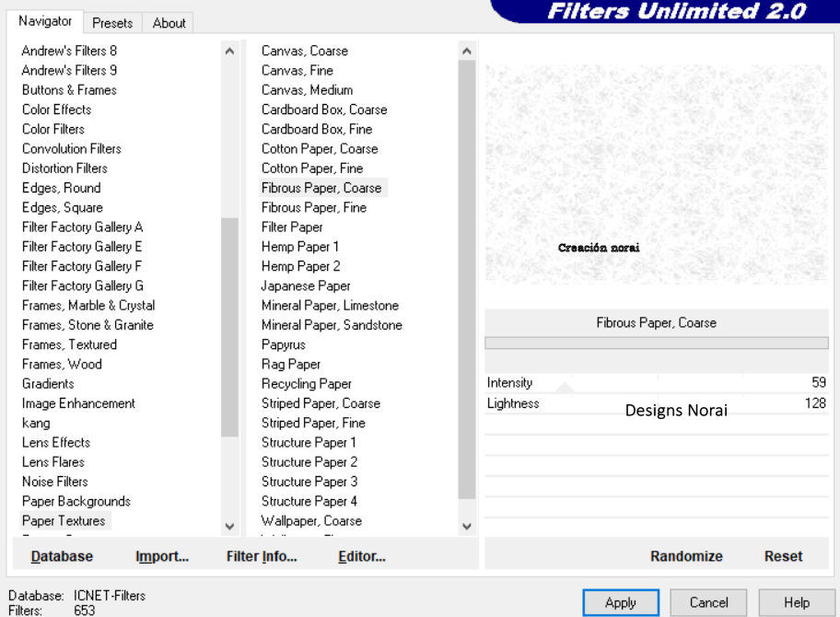Switch to the Navigator tab
The width and height of the screenshot is (840, 617).
click(45, 21)
